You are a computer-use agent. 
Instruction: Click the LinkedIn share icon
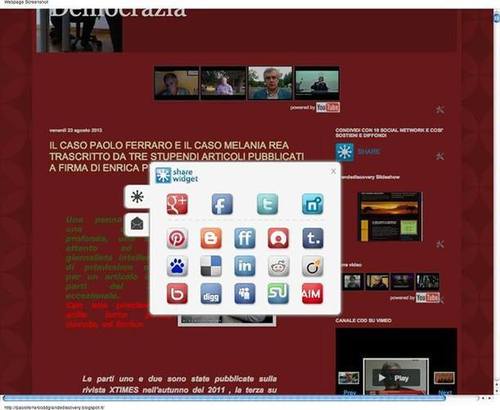pyautogui.click(x=245, y=266)
